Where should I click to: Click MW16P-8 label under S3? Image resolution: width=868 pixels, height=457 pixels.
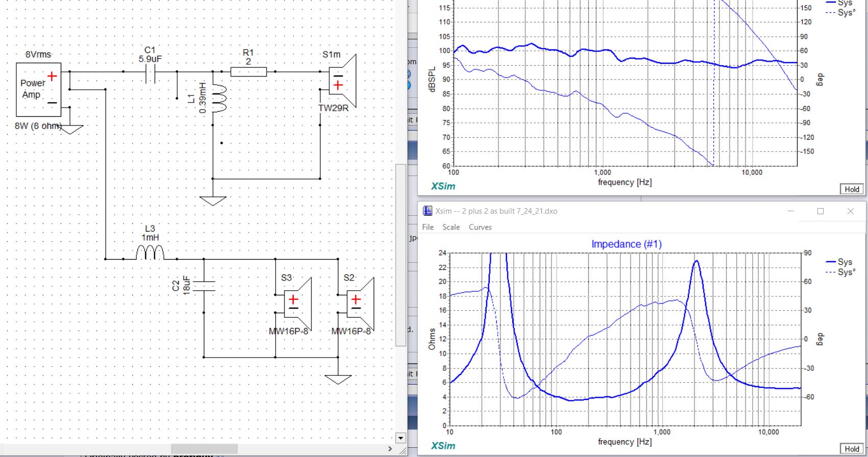pyautogui.click(x=288, y=331)
